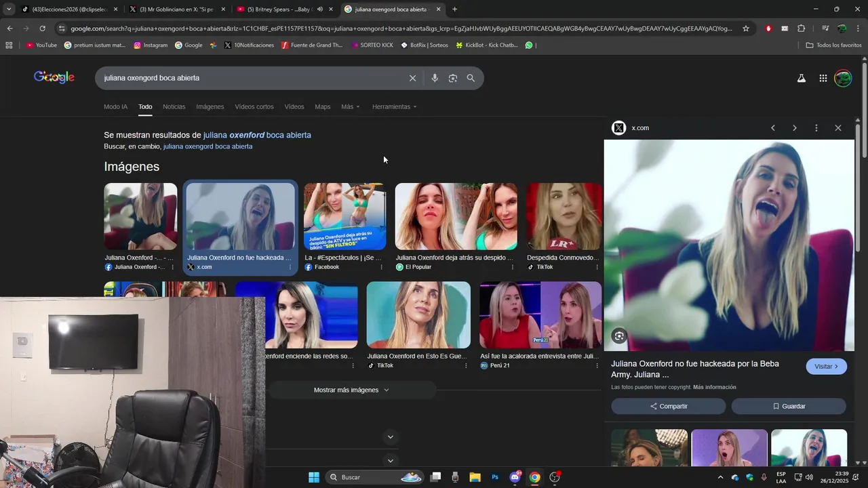868x488 pixels.
Task: Click into the Google search input
Action: [x=251, y=78]
